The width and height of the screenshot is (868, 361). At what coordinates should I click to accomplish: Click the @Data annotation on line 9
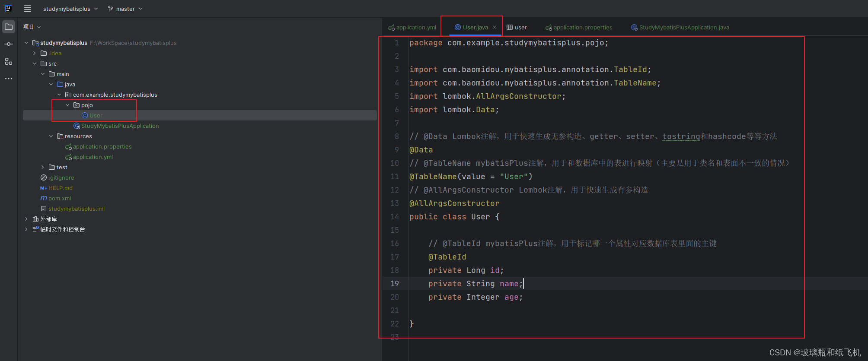[x=421, y=150]
